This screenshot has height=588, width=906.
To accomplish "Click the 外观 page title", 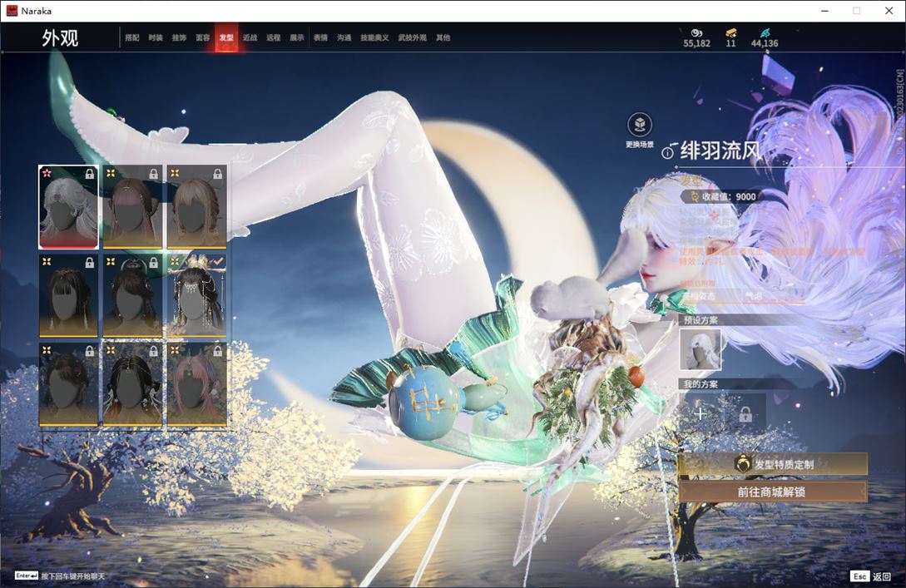I will [x=60, y=38].
